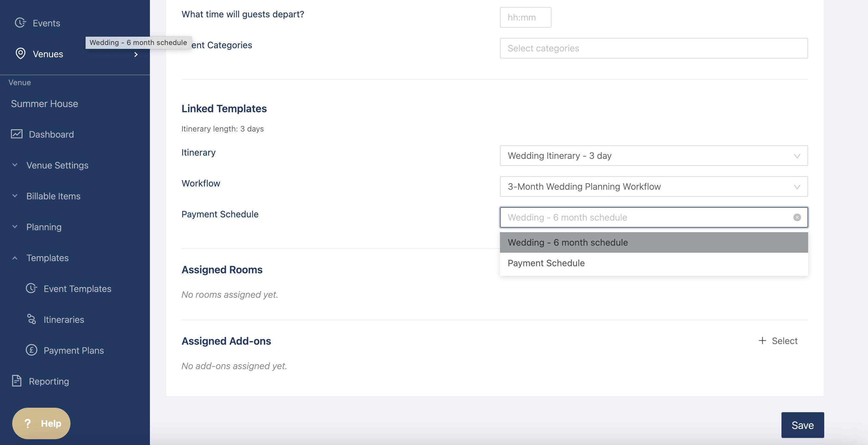Open the Help widget button
868x445 pixels.
[x=41, y=423]
